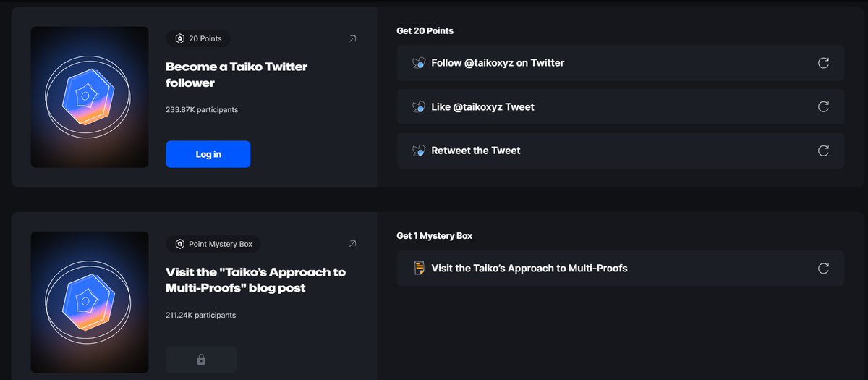868x380 pixels.
Task: Click the document icon beside Visit the Taiko's Approach
Action: point(419,269)
